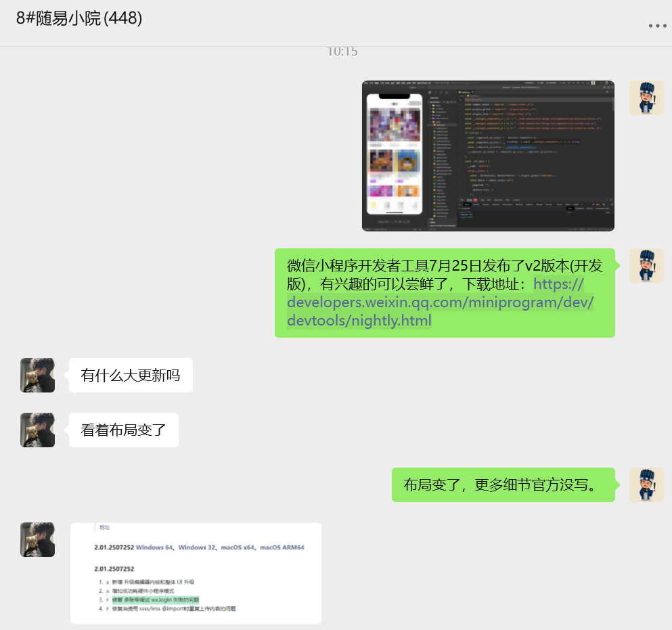The height and width of the screenshot is (630, 672).
Task: Click the avatar next to the download link message
Action: click(646, 265)
